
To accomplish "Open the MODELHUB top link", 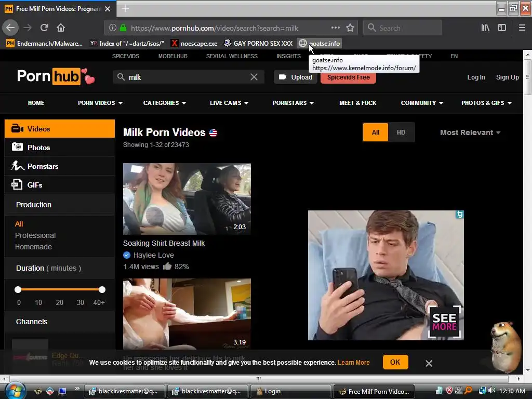I will pos(172,56).
